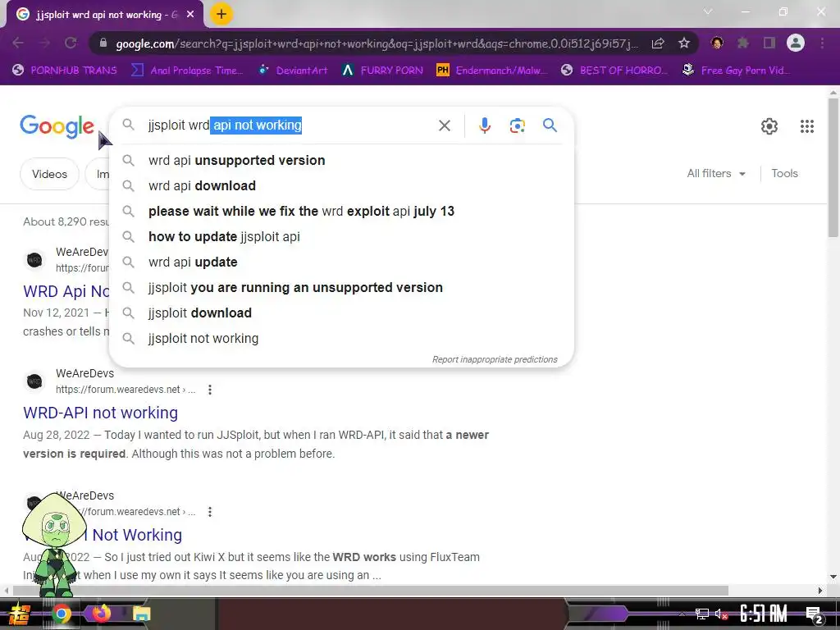840x630 pixels.
Task: Go back to previous page
Action: coord(18,43)
